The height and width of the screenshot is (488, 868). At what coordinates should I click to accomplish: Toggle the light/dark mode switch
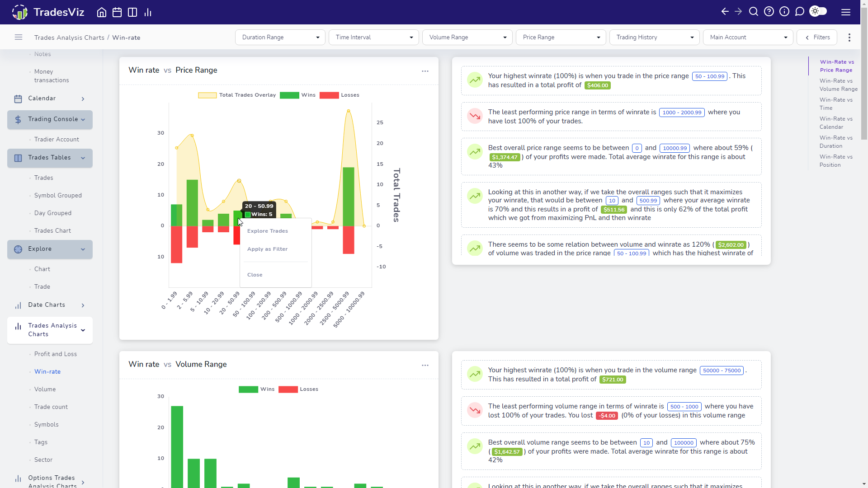coord(818,11)
